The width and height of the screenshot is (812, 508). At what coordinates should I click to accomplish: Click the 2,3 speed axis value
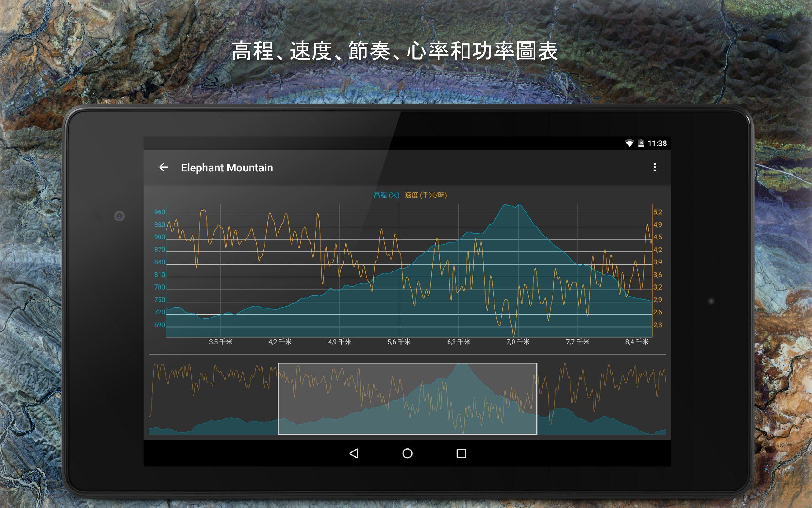[658, 325]
